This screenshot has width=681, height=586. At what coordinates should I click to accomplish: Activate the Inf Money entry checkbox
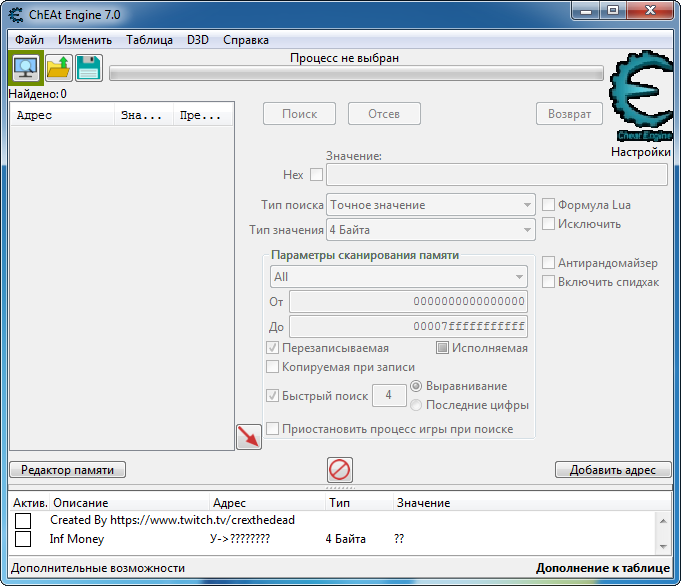[23, 539]
